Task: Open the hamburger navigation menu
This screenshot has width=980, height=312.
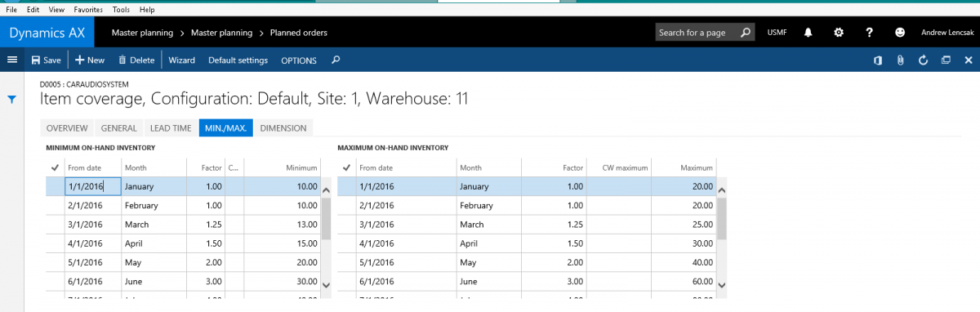Action: pyautogui.click(x=11, y=60)
